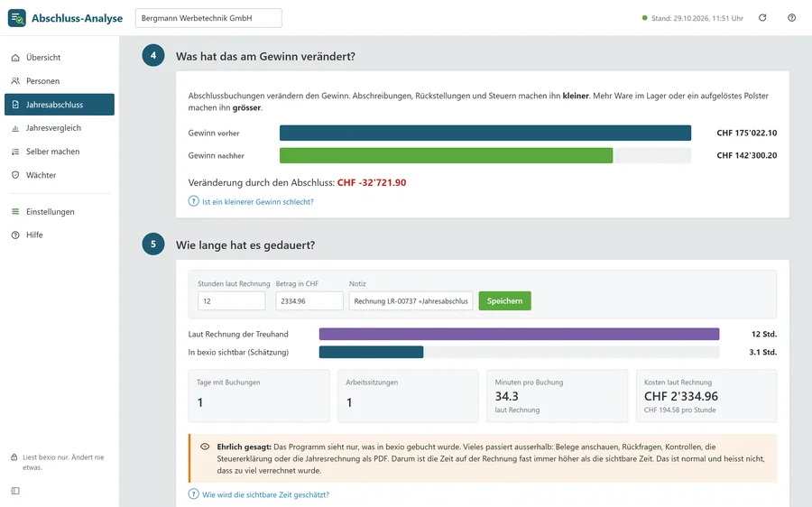Screen dimensions: 812x507
Task: Collapse the sidebar with the panel icon
Action: tap(15, 491)
